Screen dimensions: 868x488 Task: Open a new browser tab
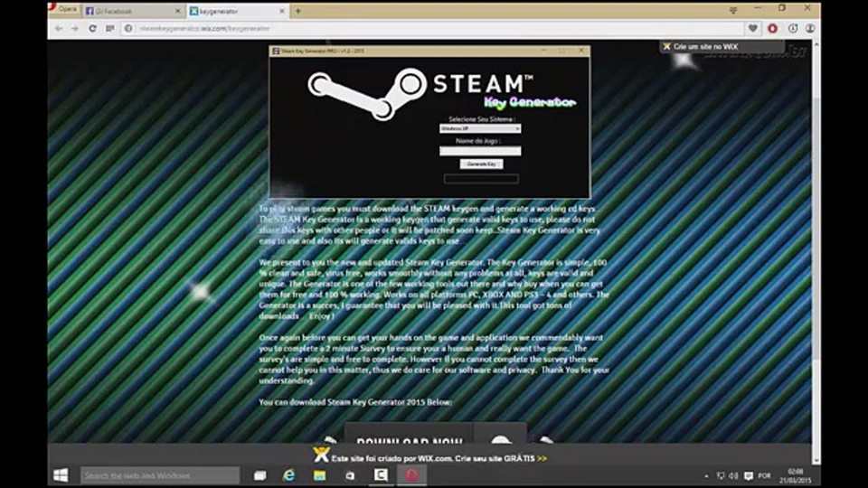[x=297, y=11]
